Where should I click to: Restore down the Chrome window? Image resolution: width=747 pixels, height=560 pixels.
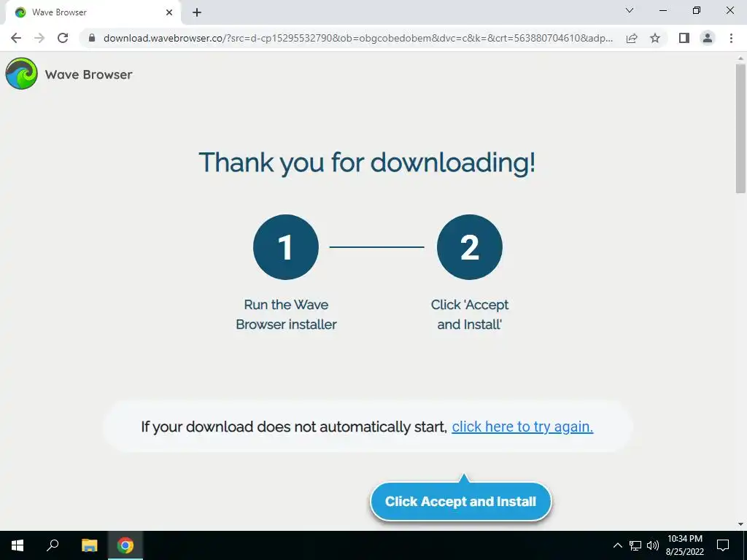point(696,10)
